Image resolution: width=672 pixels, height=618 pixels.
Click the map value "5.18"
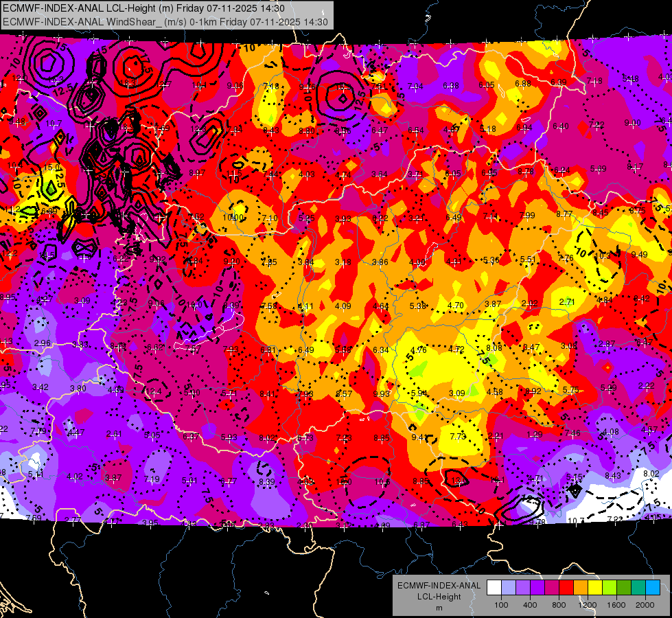[488, 128]
